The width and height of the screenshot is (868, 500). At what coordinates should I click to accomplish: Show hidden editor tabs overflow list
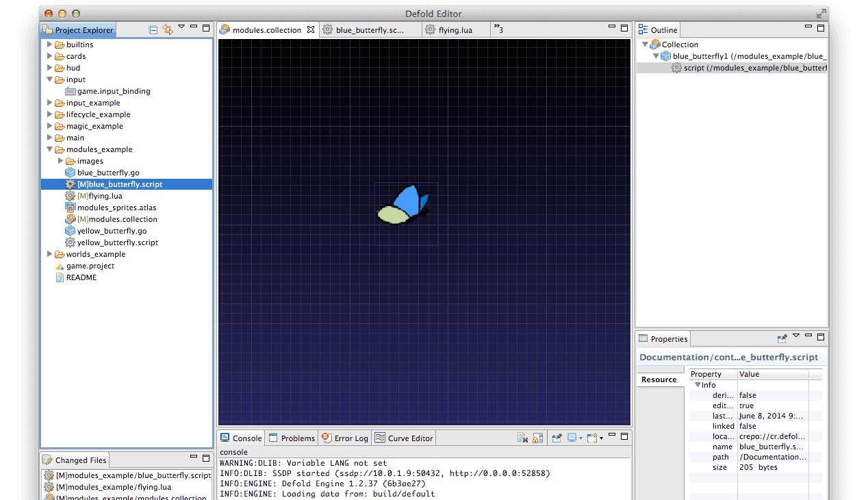(x=498, y=29)
